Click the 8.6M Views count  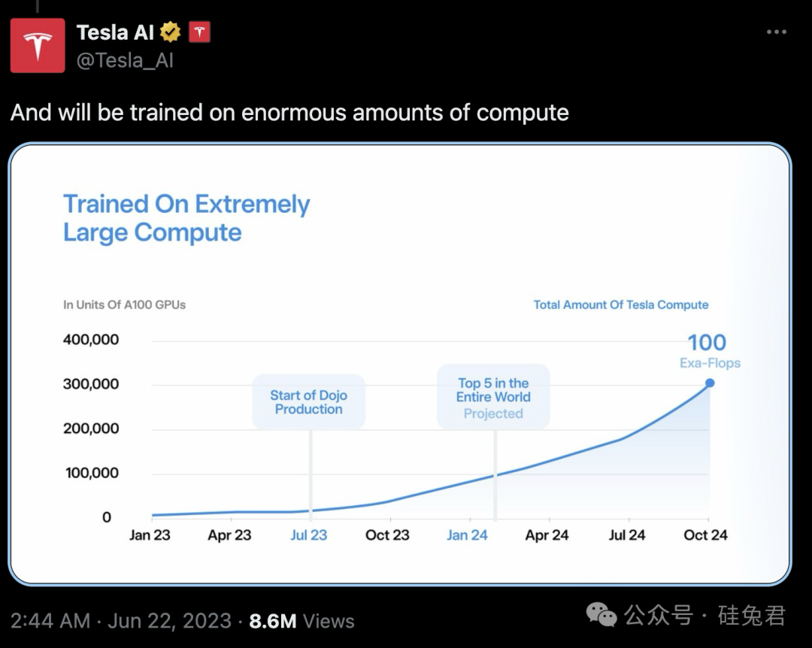click(301, 621)
